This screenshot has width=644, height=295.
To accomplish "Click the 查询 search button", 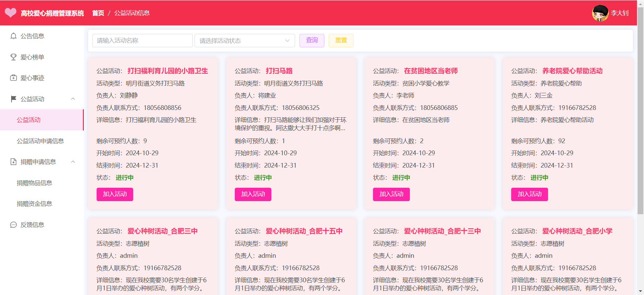I will (x=312, y=40).
